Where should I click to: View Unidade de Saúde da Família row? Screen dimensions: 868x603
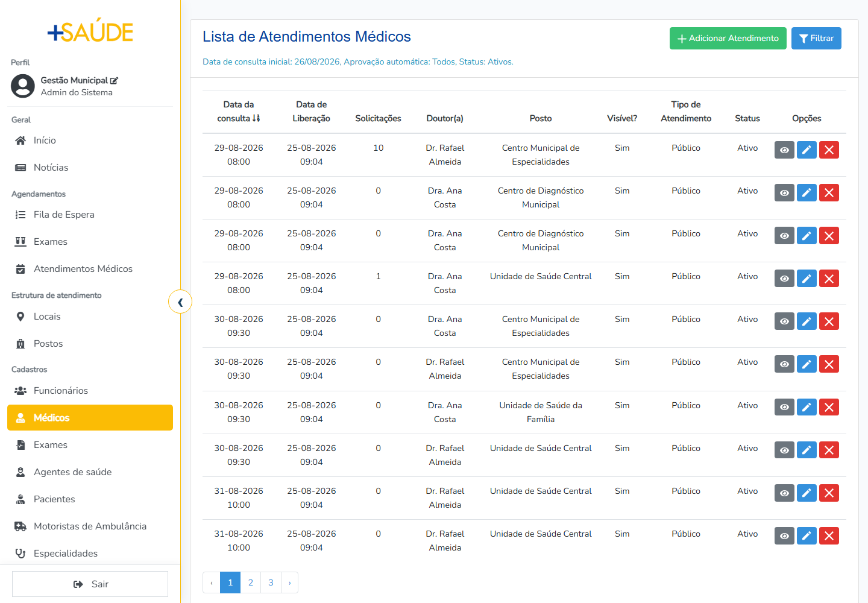point(784,408)
